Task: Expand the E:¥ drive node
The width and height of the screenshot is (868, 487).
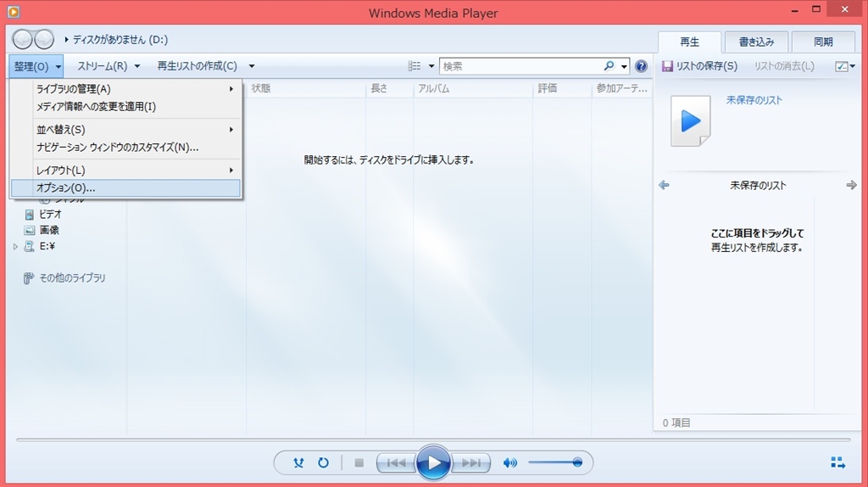Action: click(15, 247)
